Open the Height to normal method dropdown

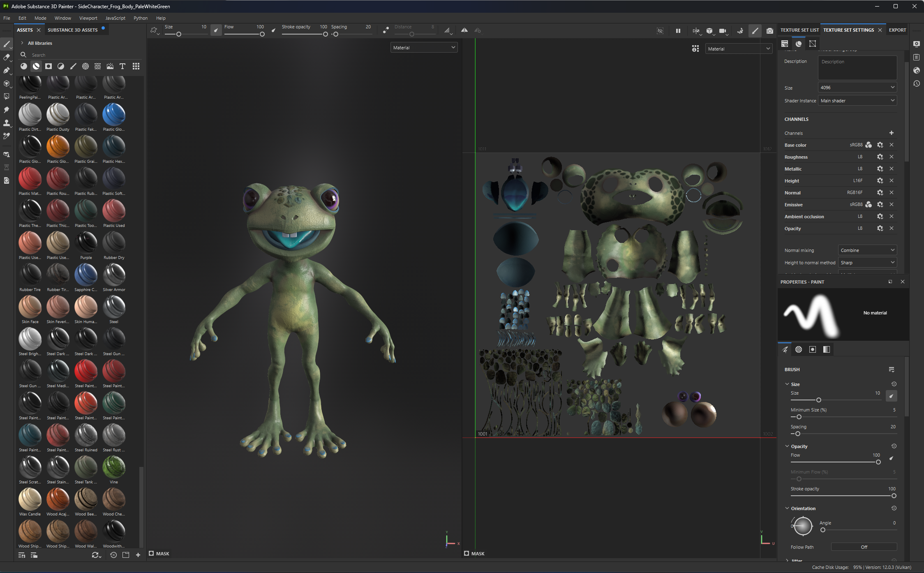click(867, 263)
